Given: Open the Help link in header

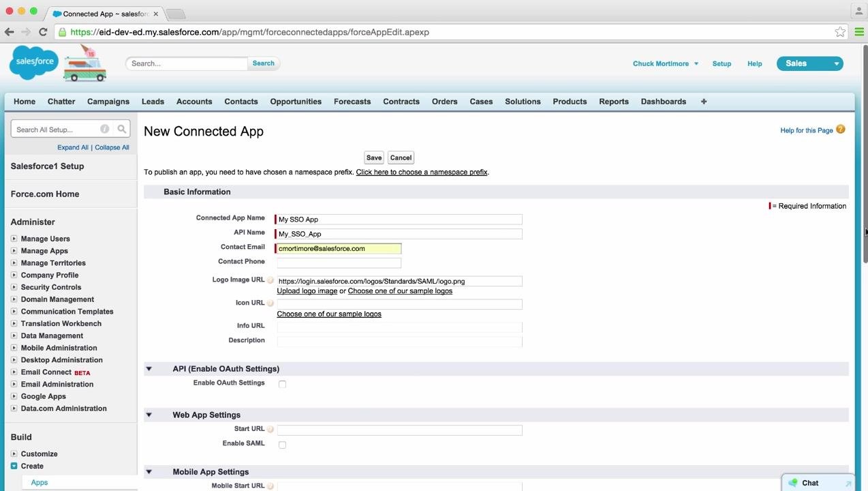Looking at the screenshot, I should [754, 63].
